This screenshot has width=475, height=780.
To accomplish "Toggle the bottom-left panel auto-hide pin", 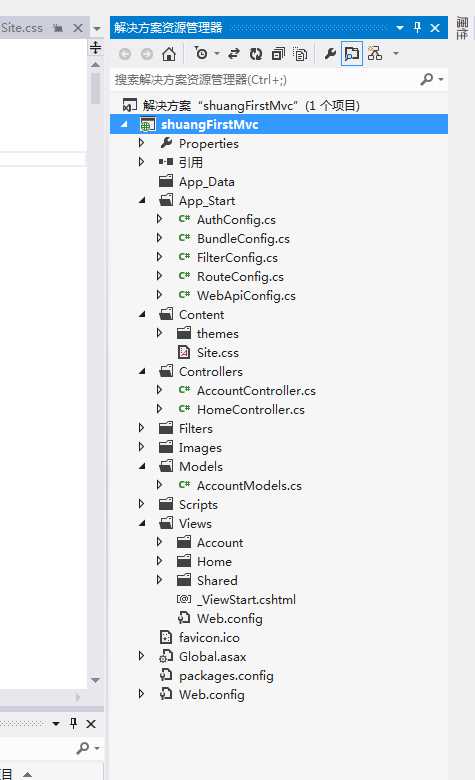I will [x=74, y=723].
